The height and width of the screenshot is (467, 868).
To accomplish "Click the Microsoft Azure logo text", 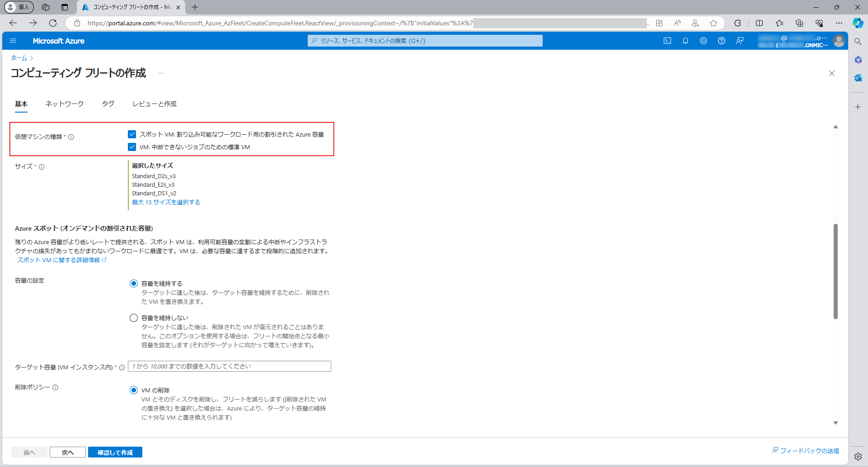I will pos(59,41).
